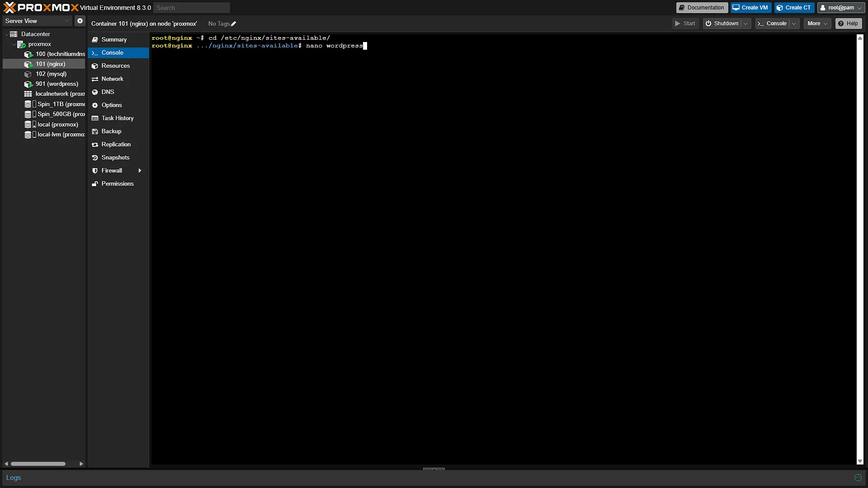This screenshot has height=488, width=868.
Task: Select localnetwork SDN zone entry
Action: pyautogui.click(x=55, y=94)
